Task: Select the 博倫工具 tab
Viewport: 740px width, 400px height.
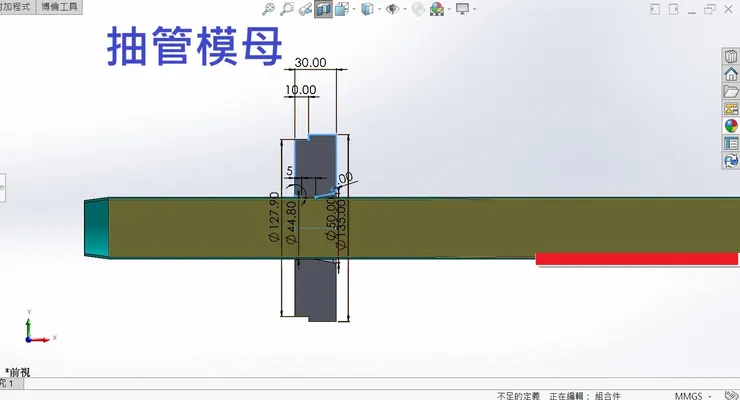Action: 59,7
